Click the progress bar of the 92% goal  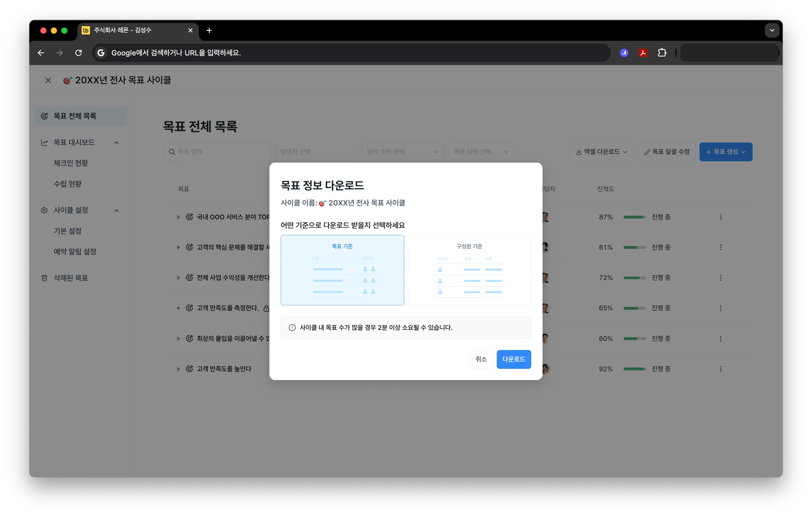coord(634,369)
